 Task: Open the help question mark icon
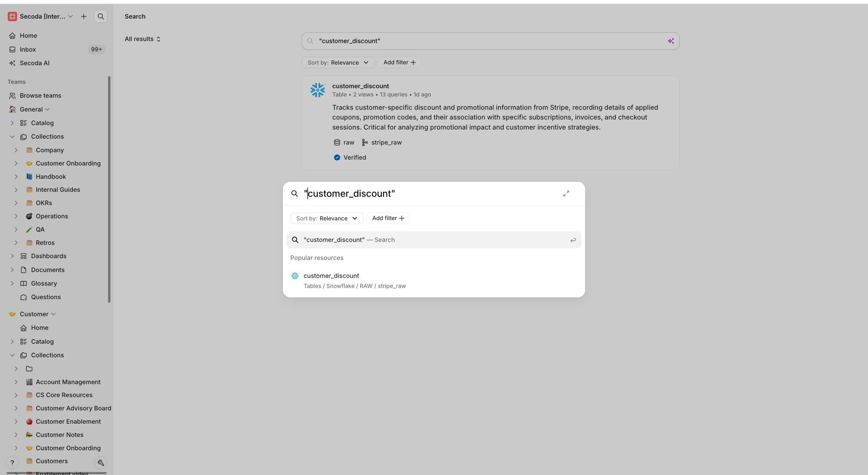coord(12,463)
